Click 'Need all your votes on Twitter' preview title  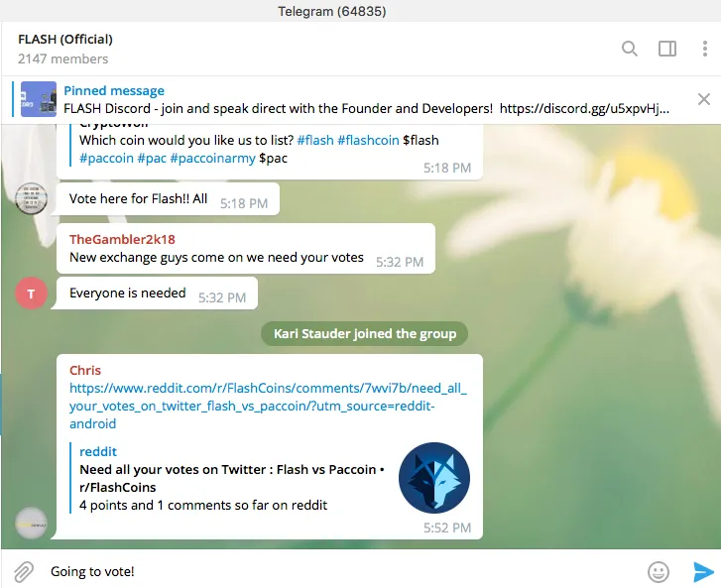coord(232,479)
